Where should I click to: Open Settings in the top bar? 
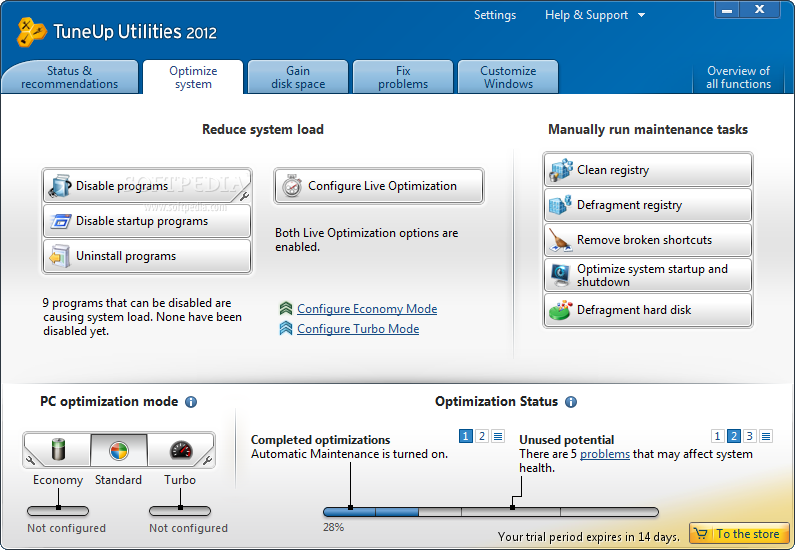tap(495, 15)
